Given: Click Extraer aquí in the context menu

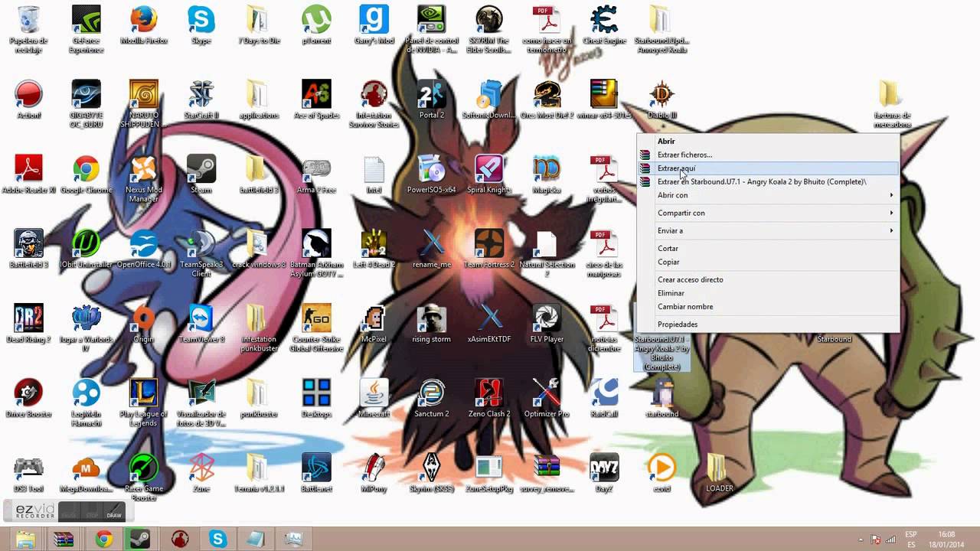Looking at the screenshot, I should [768, 168].
